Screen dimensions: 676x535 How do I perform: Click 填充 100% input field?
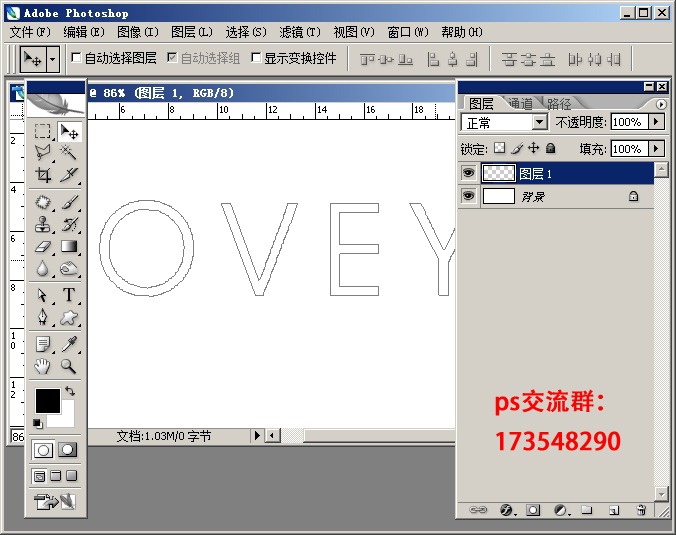pyautogui.click(x=629, y=149)
